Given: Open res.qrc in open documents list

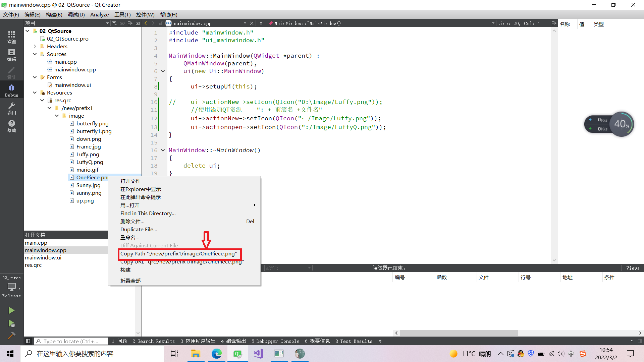Looking at the screenshot, I should [x=33, y=265].
